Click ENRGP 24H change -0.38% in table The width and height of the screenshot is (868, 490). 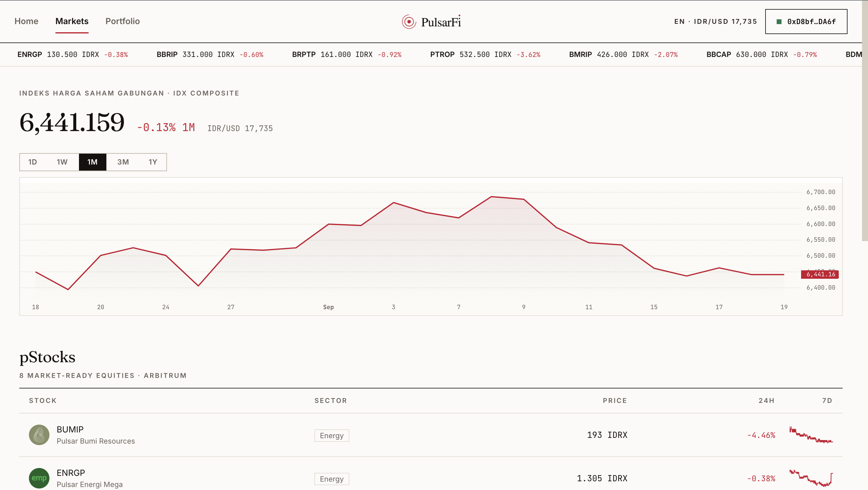click(x=761, y=479)
